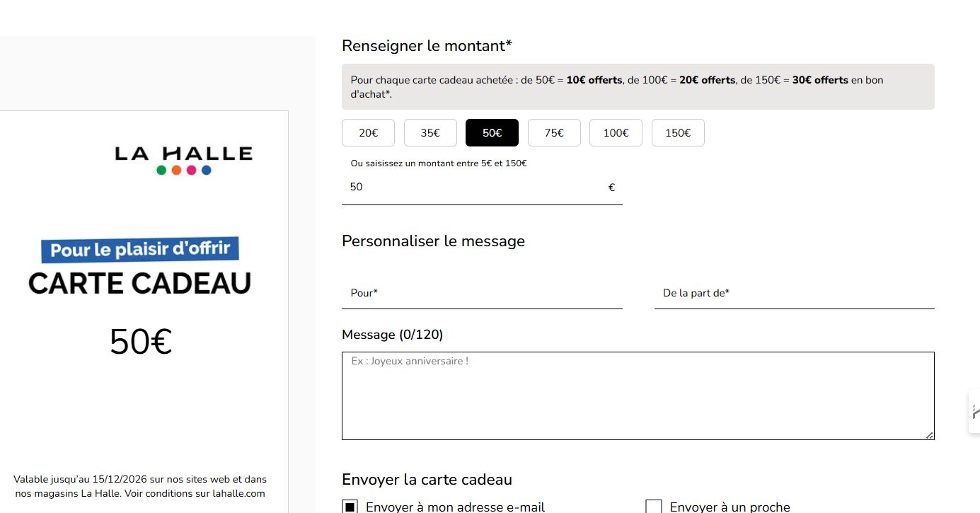Uncheck 'Envoyer à mon adresse e-mail'
The height and width of the screenshot is (513, 980).
point(350,505)
